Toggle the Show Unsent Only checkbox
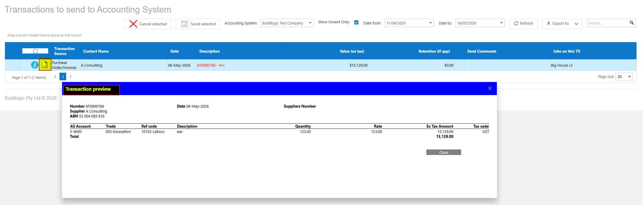This screenshot has width=644, height=205. tap(356, 22)
